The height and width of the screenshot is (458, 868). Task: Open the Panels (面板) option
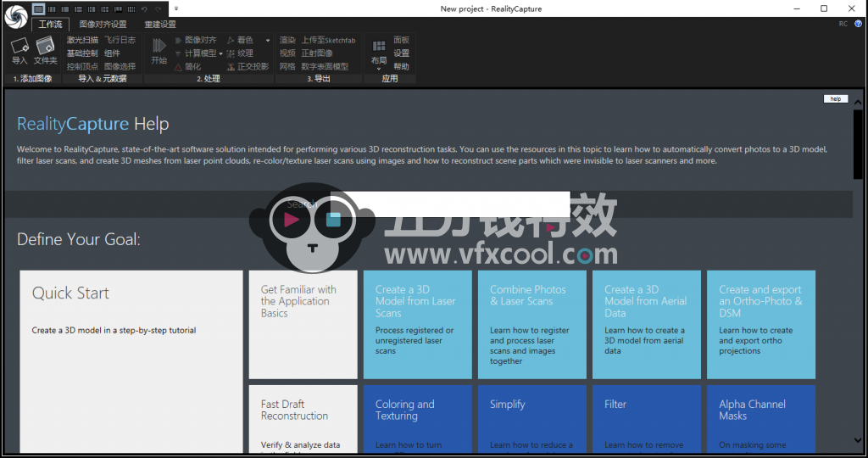[x=401, y=40]
